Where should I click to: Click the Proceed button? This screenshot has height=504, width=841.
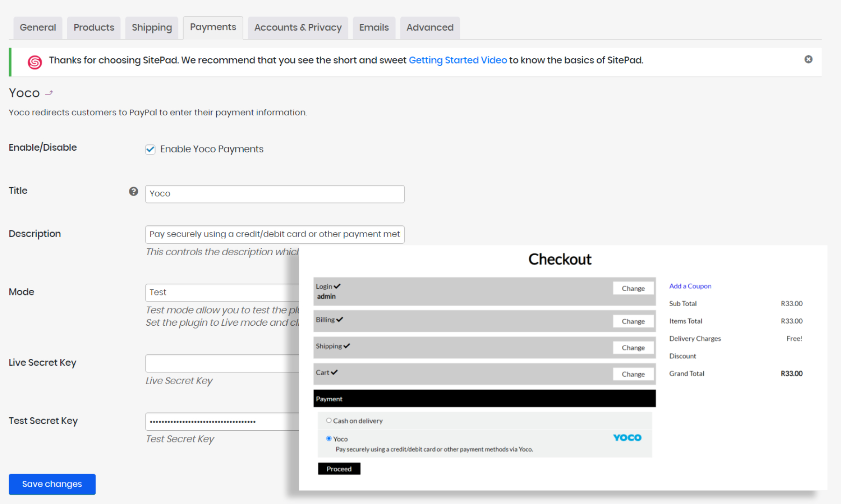tap(339, 469)
